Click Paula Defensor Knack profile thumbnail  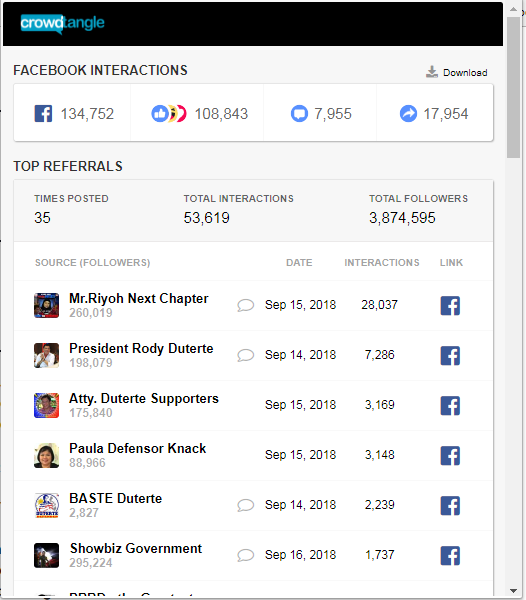pos(46,455)
